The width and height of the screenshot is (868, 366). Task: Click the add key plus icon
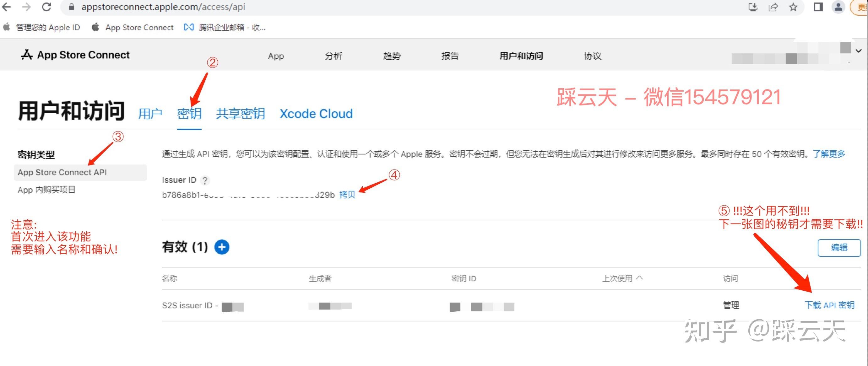click(222, 247)
